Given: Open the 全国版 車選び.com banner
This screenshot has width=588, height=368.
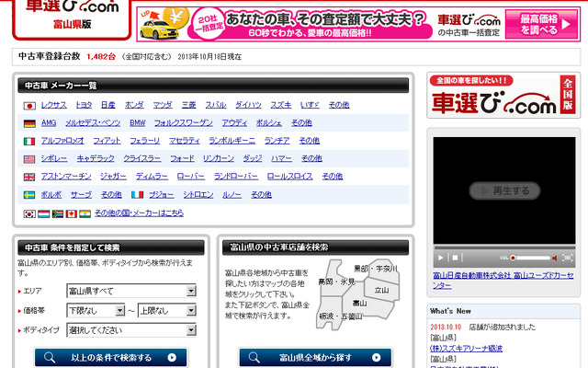Looking at the screenshot, I should [x=503, y=96].
